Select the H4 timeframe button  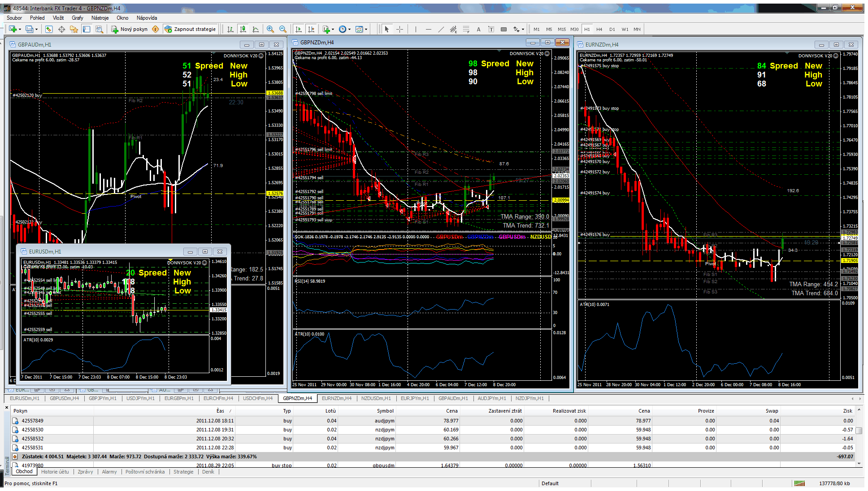tap(599, 29)
